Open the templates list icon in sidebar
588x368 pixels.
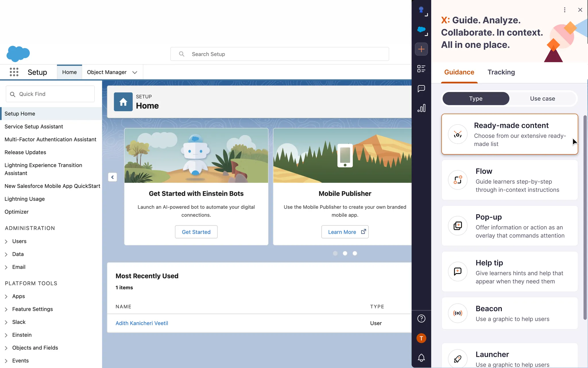[421, 68]
